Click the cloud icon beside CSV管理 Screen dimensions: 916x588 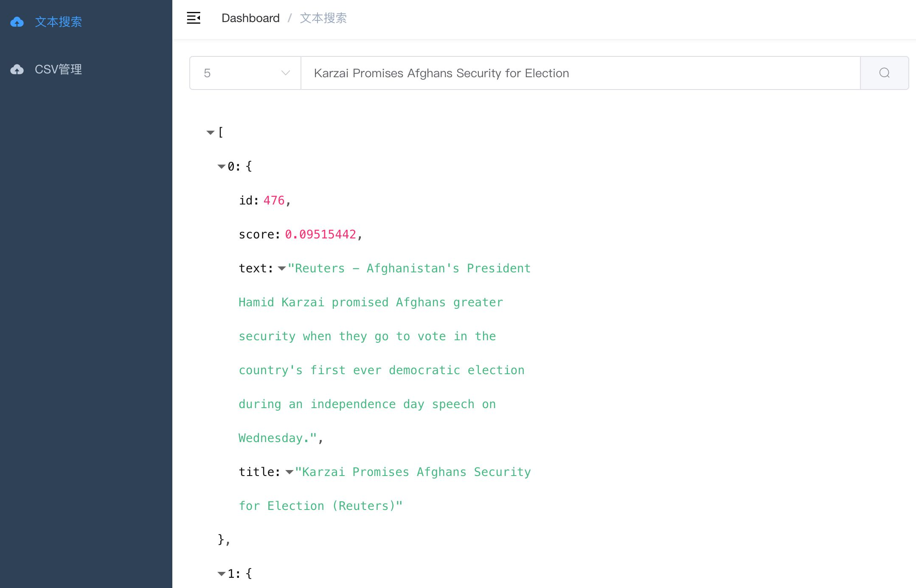(x=17, y=69)
